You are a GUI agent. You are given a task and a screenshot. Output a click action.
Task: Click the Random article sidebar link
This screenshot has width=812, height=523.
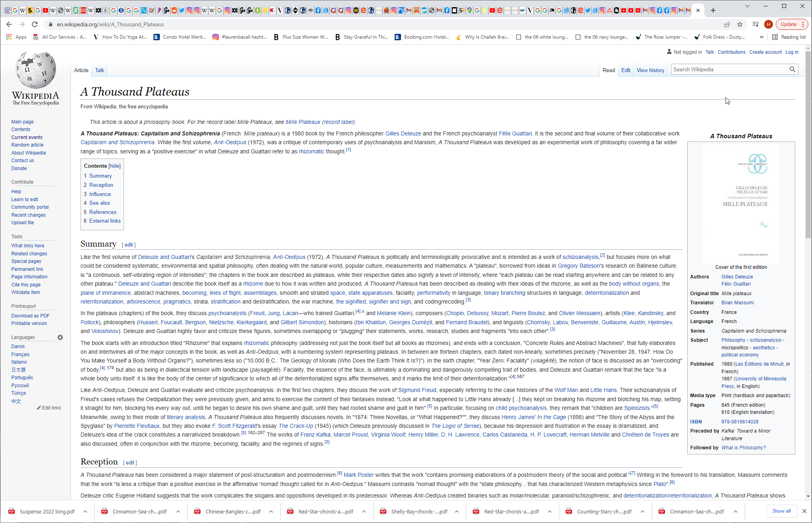pyautogui.click(x=28, y=145)
